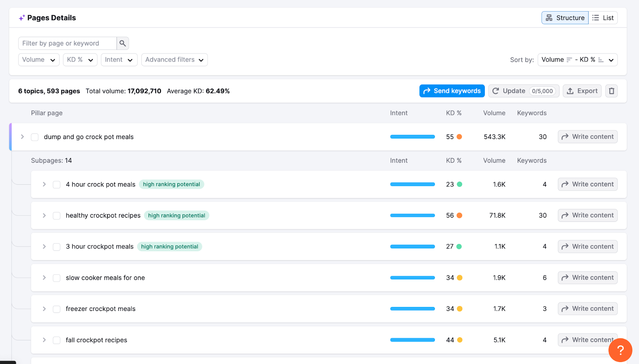Click high ranking potential tag on 4 hour crock pot
This screenshot has height=364, width=639.
tap(172, 184)
